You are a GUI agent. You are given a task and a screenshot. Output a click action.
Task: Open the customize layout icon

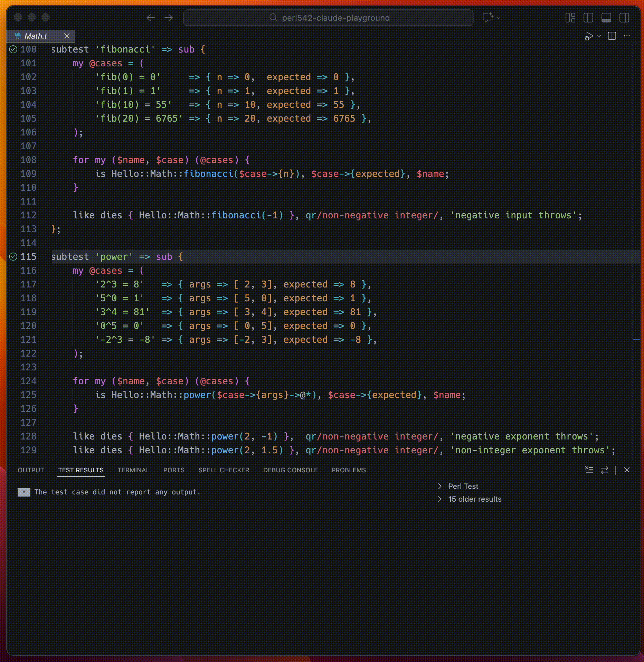(x=570, y=18)
